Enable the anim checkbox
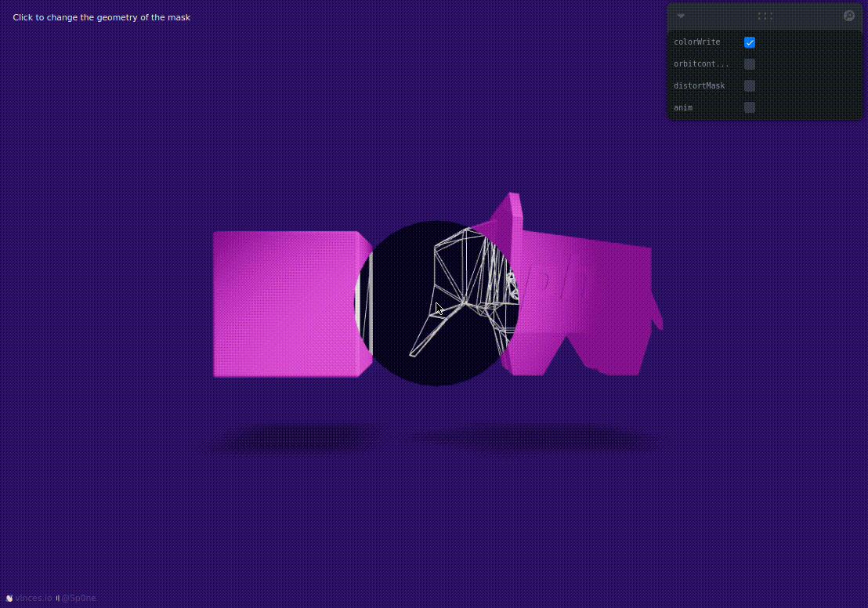 750,107
